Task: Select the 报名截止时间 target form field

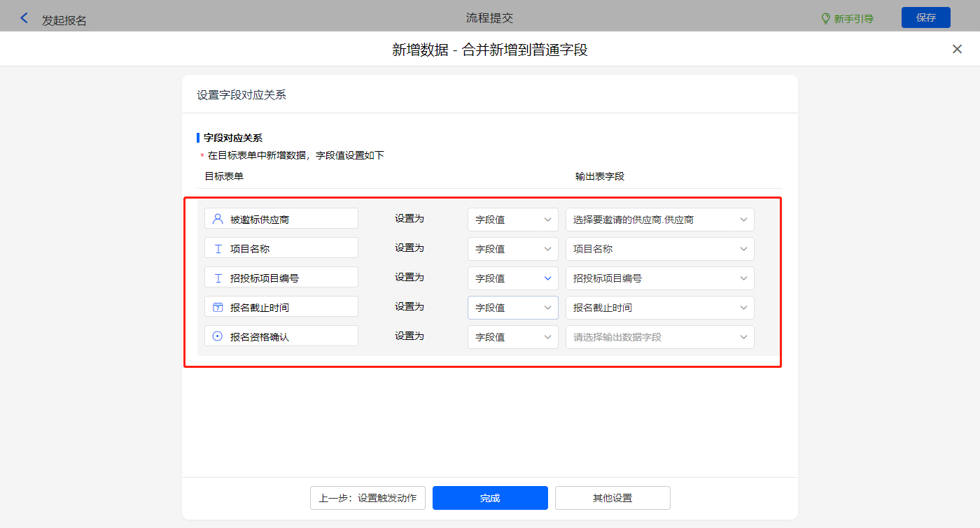Action: pyautogui.click(x=281, y=307)
